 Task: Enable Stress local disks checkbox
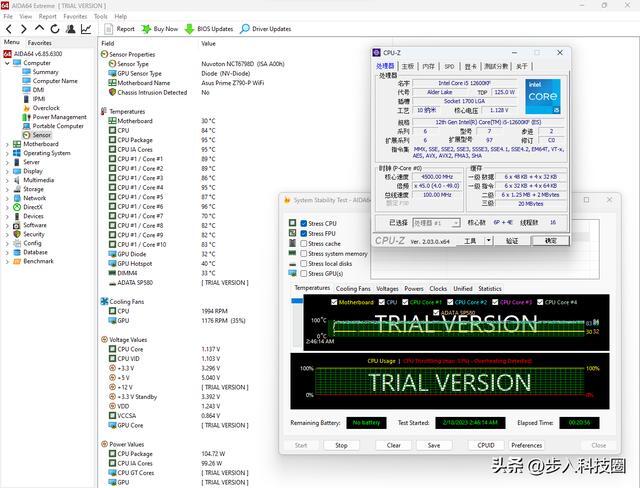click(304, 264)
